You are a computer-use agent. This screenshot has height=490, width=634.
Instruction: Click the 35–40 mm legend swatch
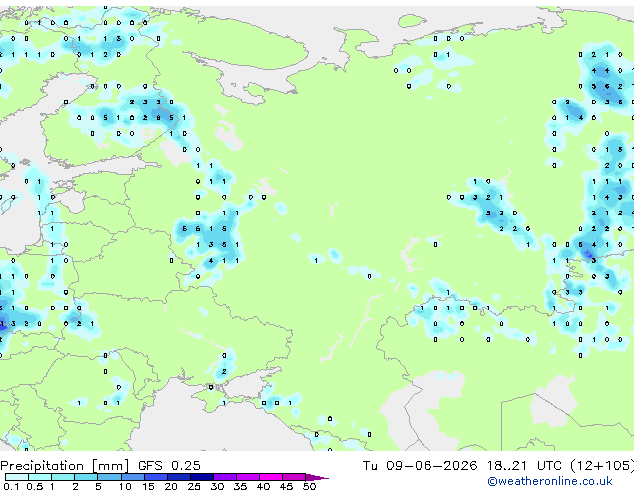click(247, 477)
